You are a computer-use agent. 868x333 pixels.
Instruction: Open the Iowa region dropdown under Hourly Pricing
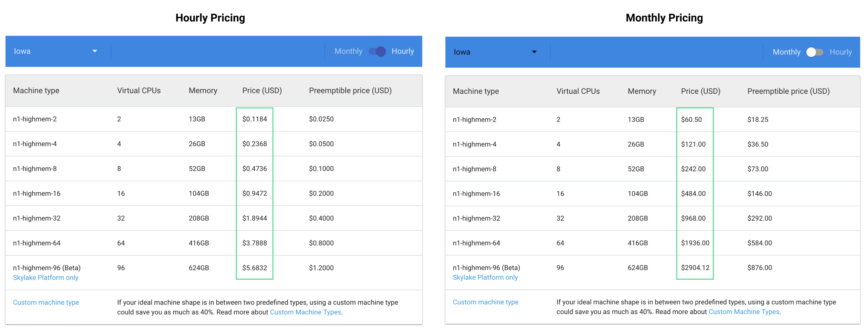click(56, 51)
